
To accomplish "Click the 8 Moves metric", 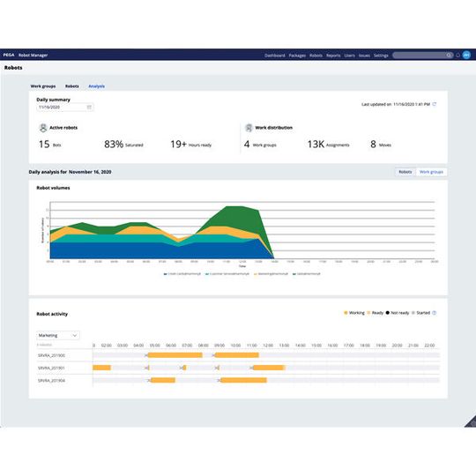I will coord(381,145).
